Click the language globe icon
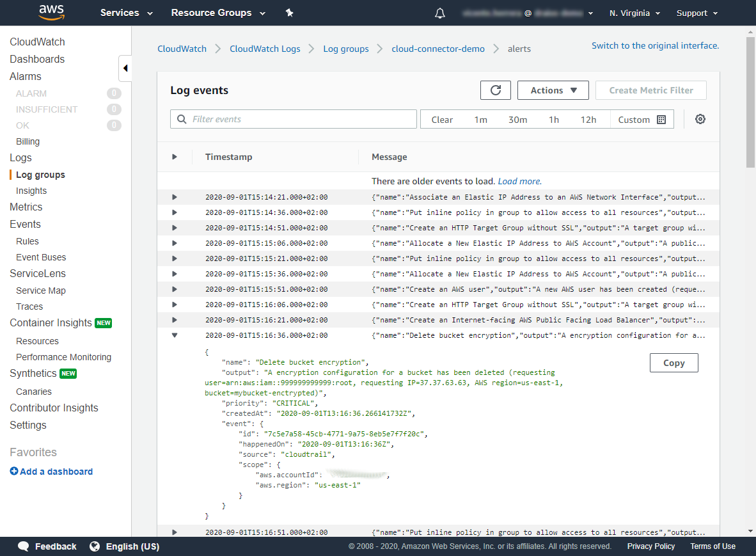The image size is (756, 556). [95, 546]
